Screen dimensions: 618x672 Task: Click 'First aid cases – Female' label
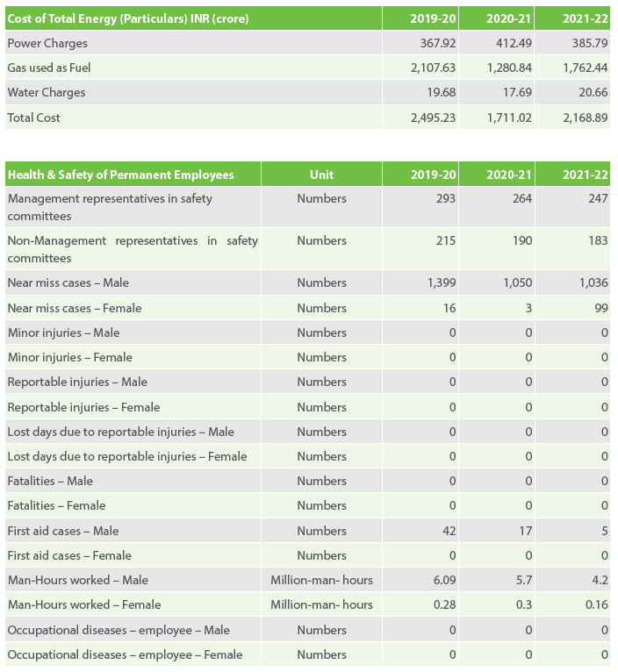pos(69,556)
